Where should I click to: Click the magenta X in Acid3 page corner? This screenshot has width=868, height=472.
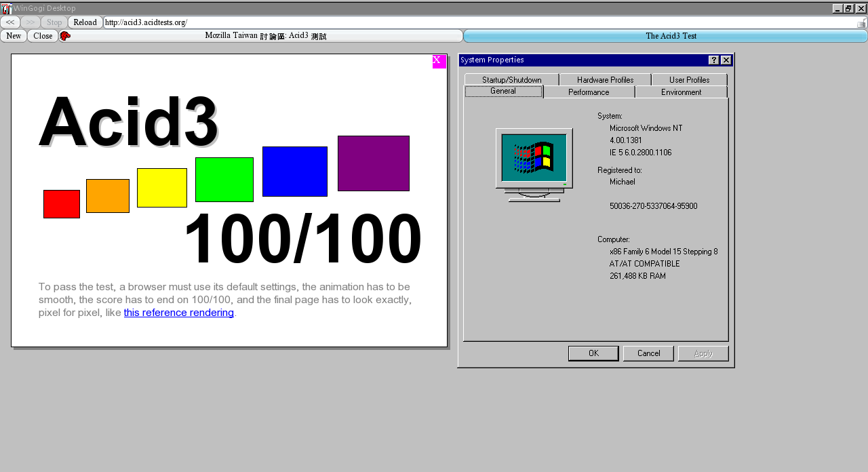pos(439,62)
